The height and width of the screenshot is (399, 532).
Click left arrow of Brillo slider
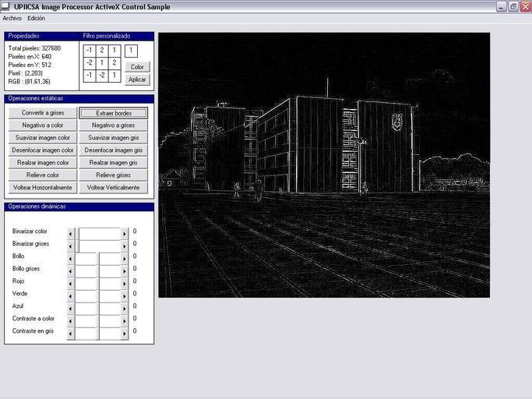tap(71, 259)
